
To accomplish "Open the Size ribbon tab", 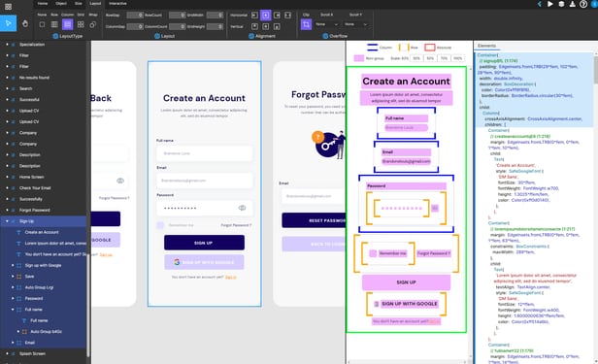I will point(79,4).
